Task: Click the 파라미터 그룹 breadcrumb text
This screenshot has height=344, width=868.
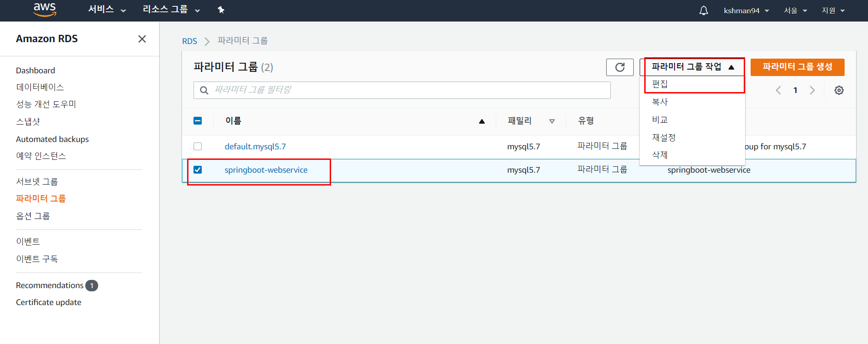Action: 243,41
